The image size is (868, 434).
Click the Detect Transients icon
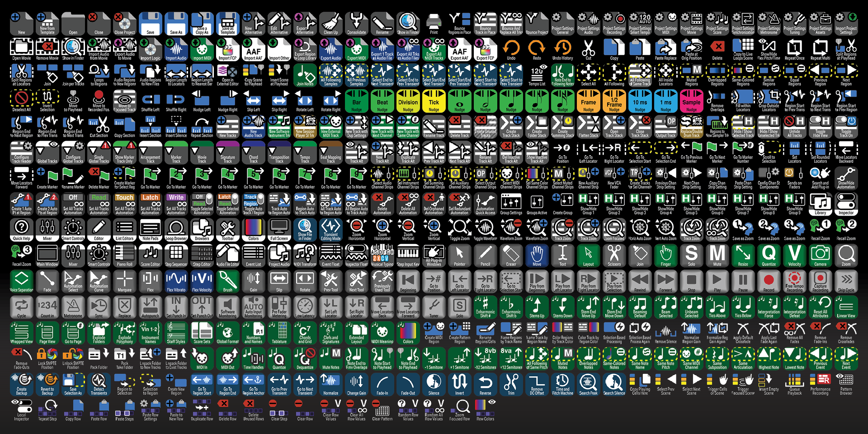[99, 384]
